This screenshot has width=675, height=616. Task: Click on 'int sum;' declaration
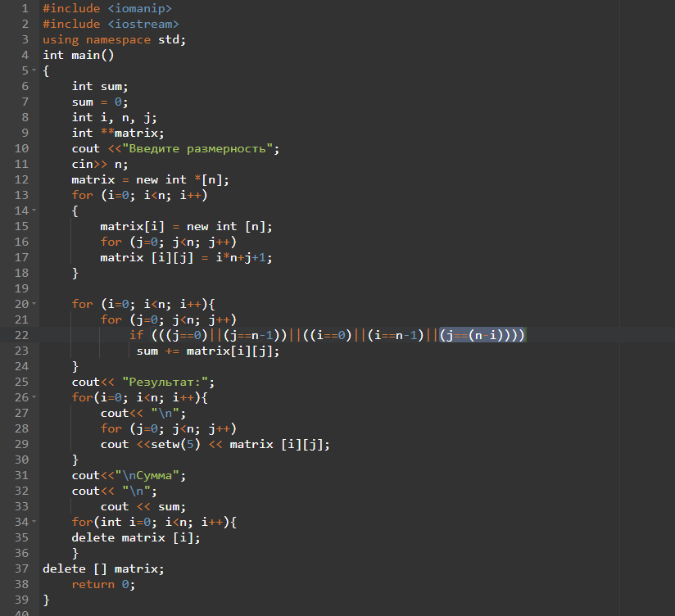100,87
